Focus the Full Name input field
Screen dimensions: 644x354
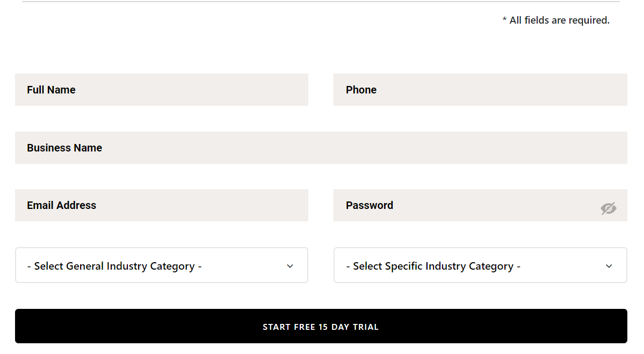click(162, 90)
